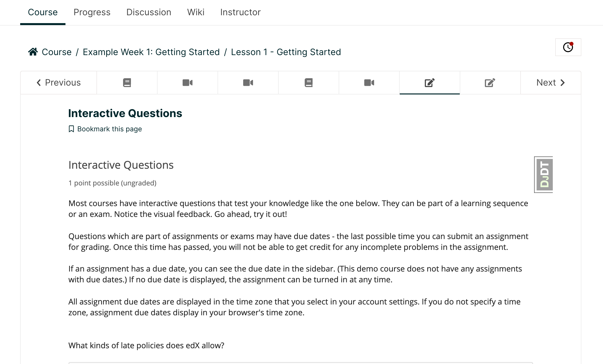
Task: Go to the Previous unit
Action: pos(59,83)
